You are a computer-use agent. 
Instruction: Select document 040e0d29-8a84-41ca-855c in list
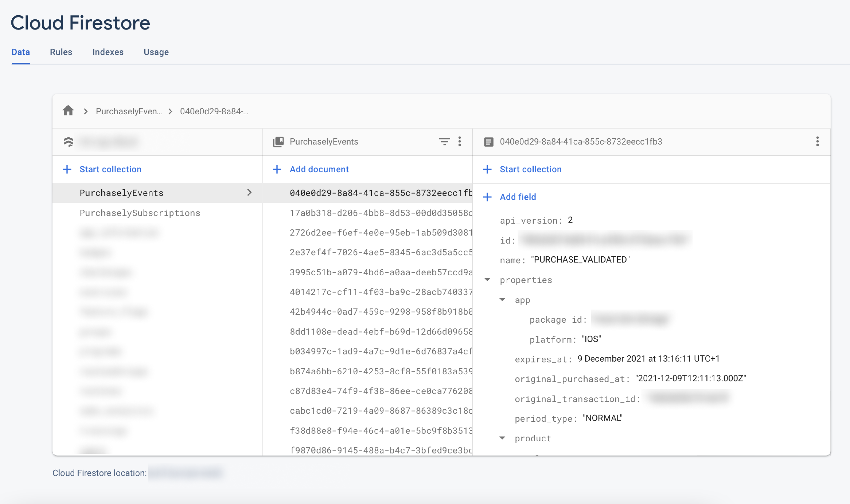tap(367, 193)
